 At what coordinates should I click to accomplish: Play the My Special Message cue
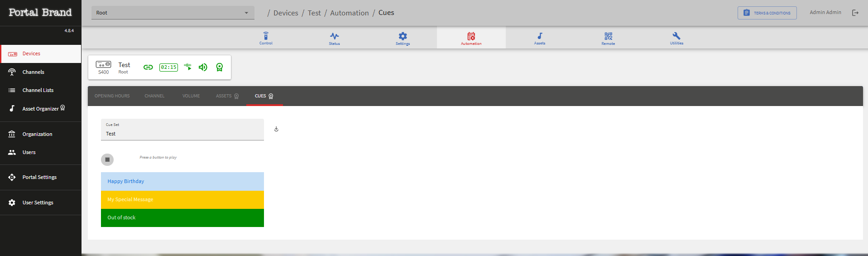[x=182, y=200]
